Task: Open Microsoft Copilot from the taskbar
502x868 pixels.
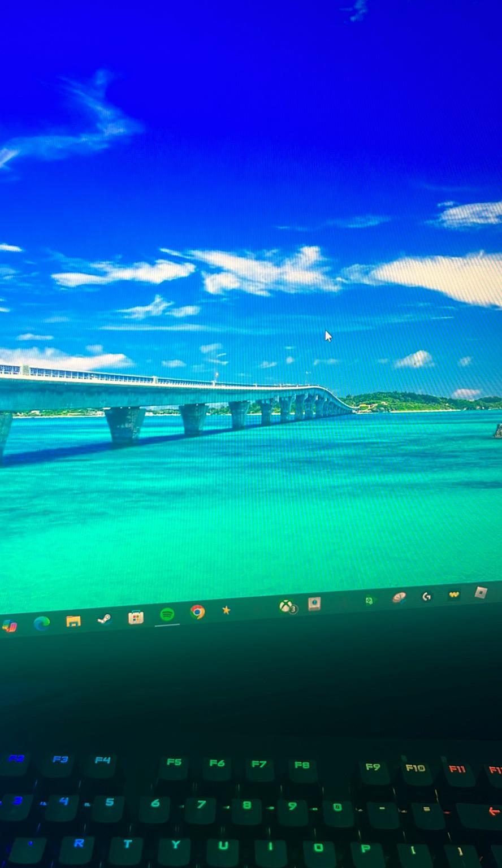Action: coord(9,626)
